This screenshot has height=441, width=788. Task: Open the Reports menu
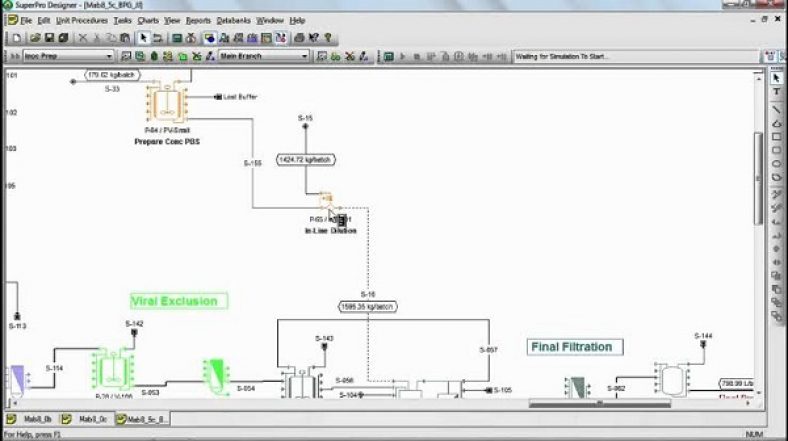198,21
